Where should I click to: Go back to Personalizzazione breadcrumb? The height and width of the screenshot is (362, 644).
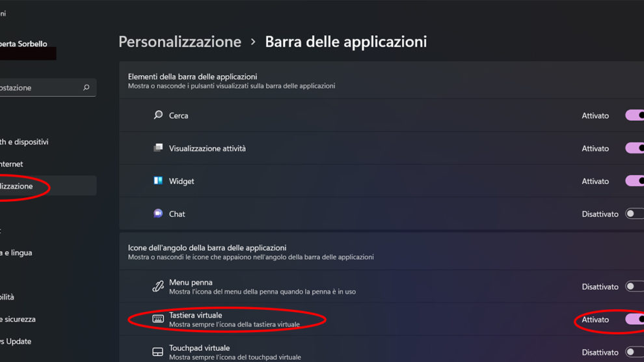tap(180, 42)
